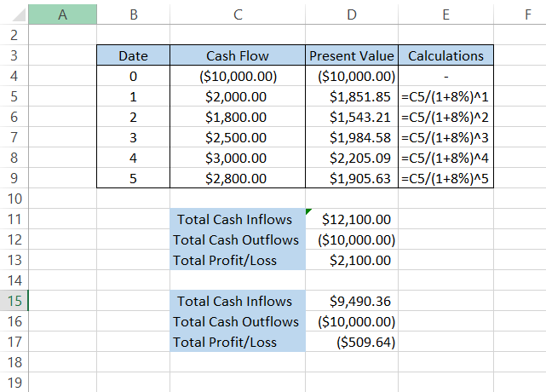The width and height of the screenshot is (546, 392).
Task: Click the green error indicator on $12,100.00 cell
Action: [x=308, y=211]
